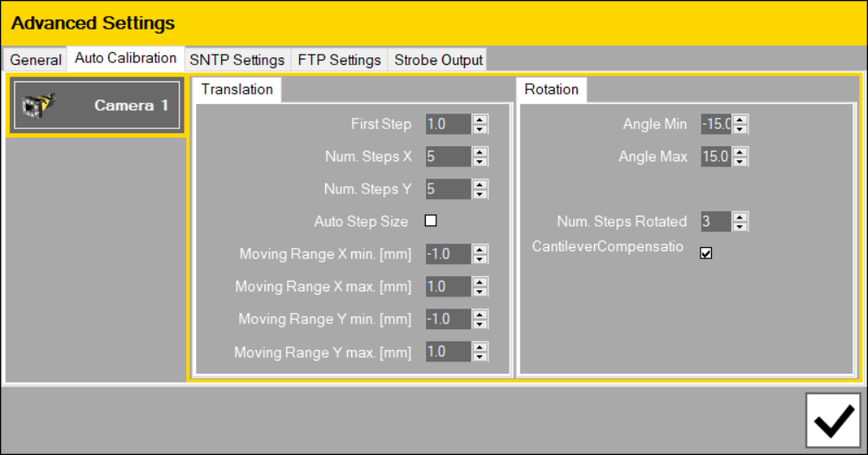Select the Rotation panel tab

click(551, 89)
